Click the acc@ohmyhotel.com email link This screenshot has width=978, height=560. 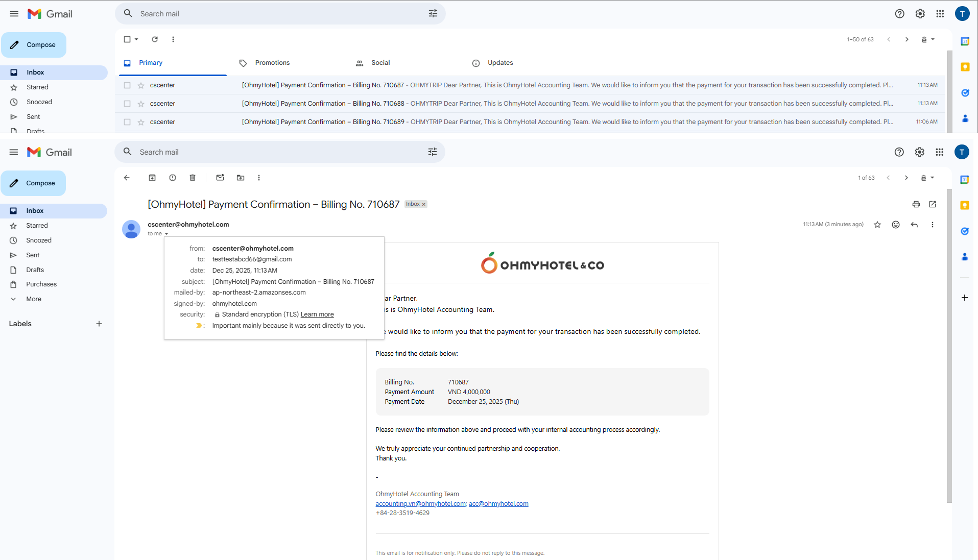pos(498,504)
